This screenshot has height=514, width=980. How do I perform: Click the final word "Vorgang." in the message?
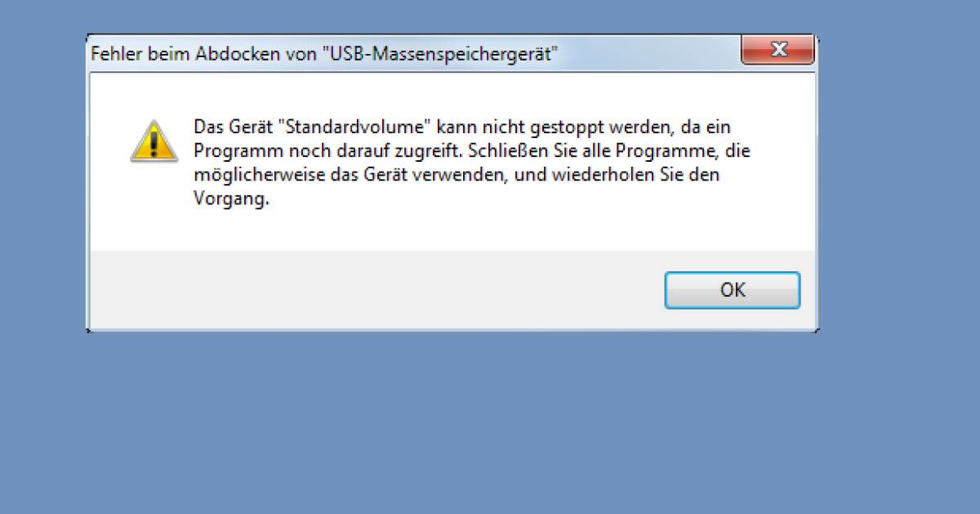231,199
